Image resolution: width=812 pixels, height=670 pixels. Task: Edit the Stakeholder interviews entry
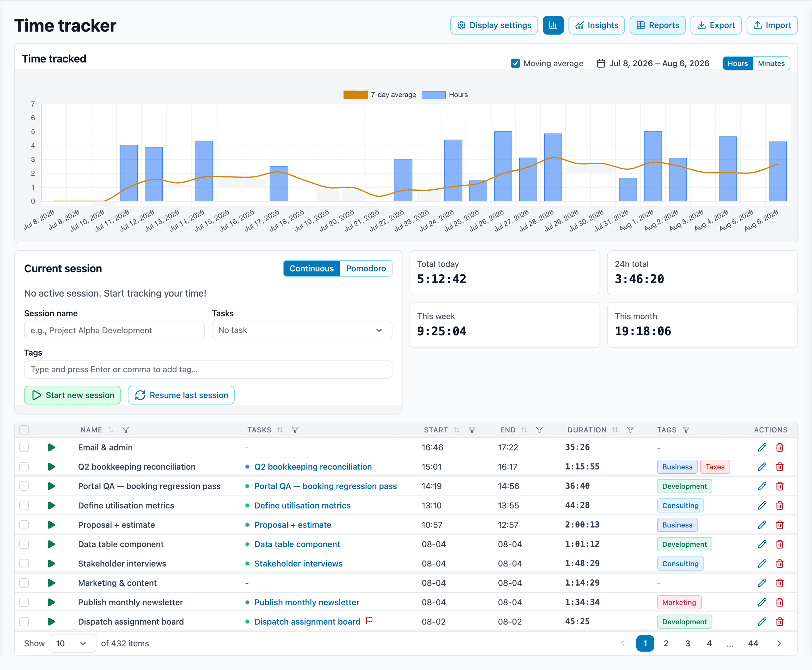[762, 563]
